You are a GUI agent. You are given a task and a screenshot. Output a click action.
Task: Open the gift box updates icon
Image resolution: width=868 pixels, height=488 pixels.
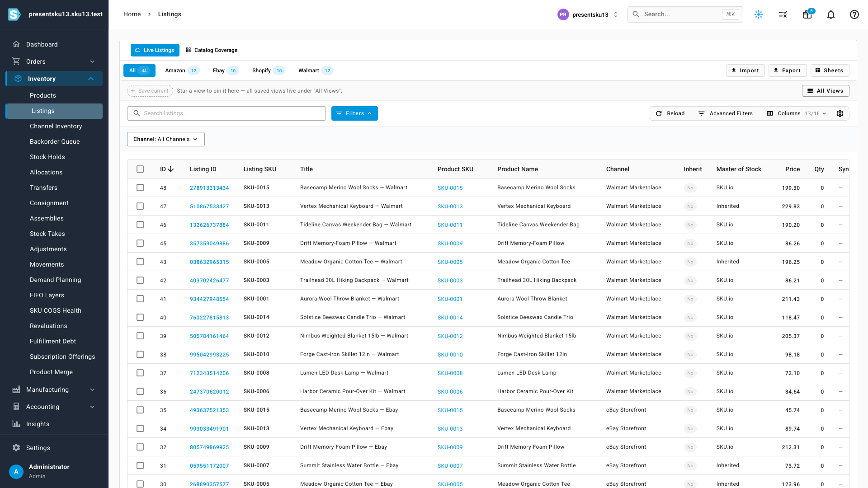(807, 14)
